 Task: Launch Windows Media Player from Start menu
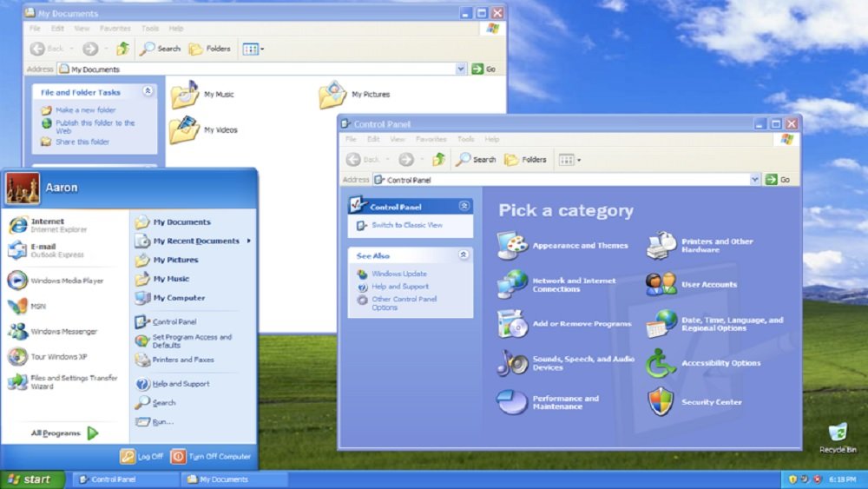click(17, 281)
